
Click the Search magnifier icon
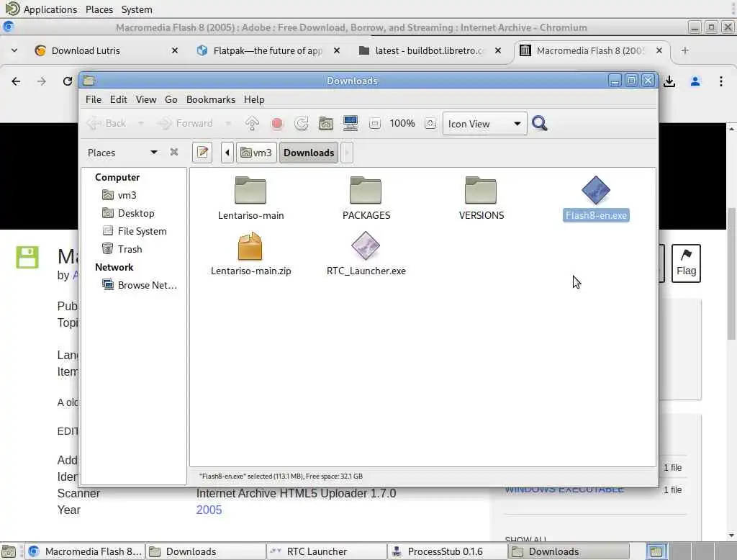pyautogui.click(x=540, y=124)
